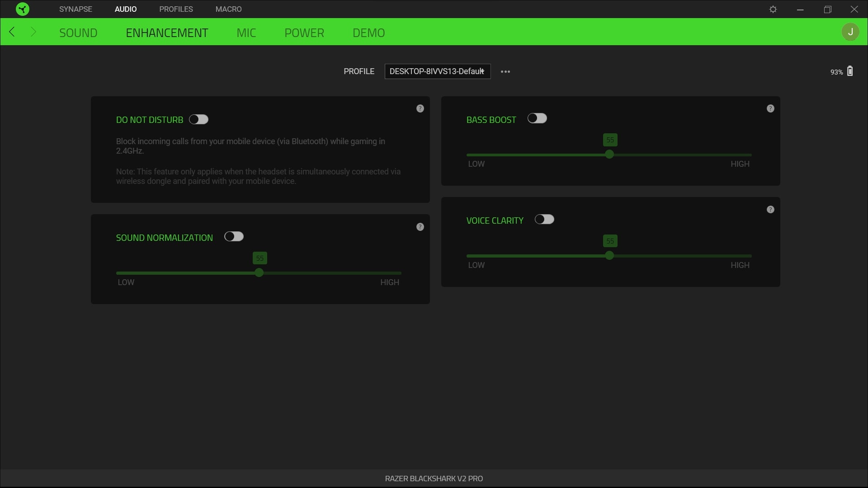The height and width of the screenshot is (488, 868).
Task: Minimize the Synapse window
Action: tap(800, 9)
